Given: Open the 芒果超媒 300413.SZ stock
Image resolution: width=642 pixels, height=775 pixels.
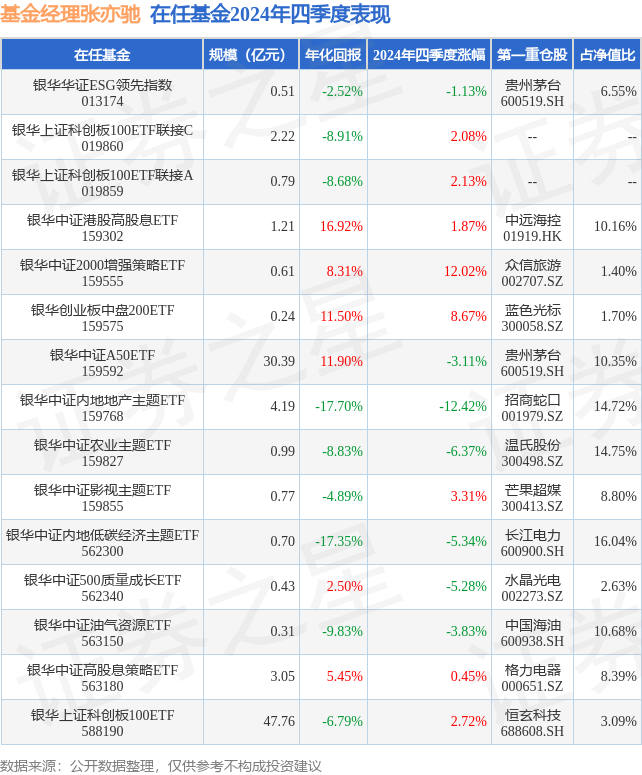Looking at the screenshot, I should (532, 497).
